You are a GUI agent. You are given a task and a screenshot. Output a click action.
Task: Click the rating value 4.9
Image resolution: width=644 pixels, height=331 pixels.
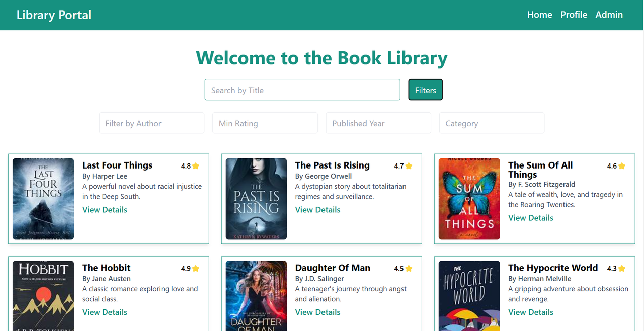(x=186, y=269)
